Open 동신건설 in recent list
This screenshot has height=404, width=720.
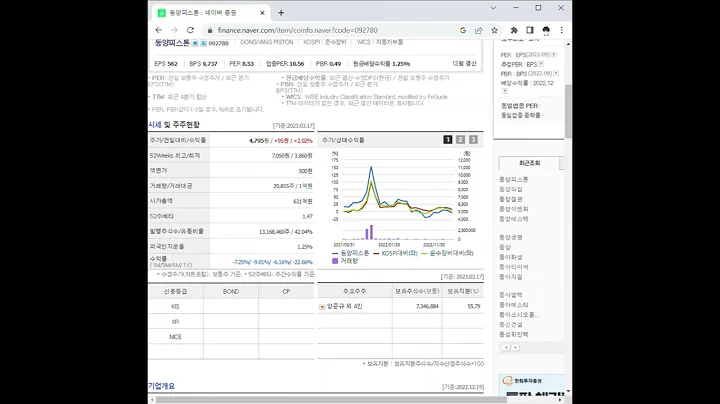pos(511,325)
